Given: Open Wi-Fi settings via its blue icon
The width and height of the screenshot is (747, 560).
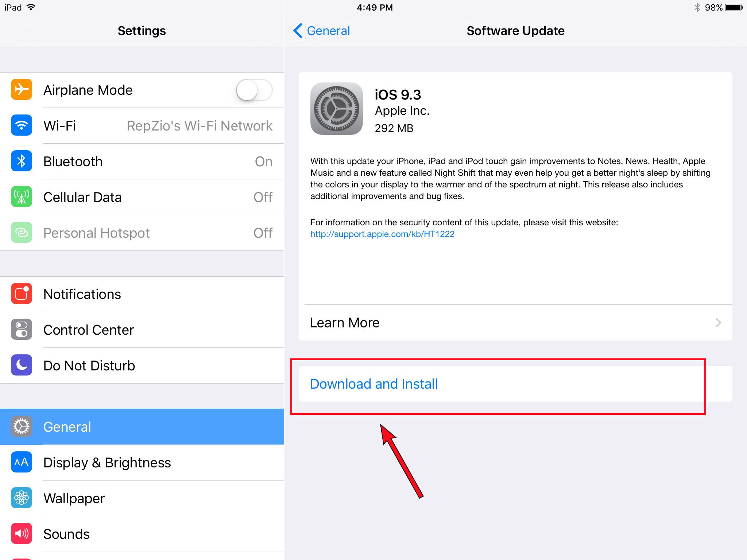Looking at the screenshot, I should tap(22, 125).
